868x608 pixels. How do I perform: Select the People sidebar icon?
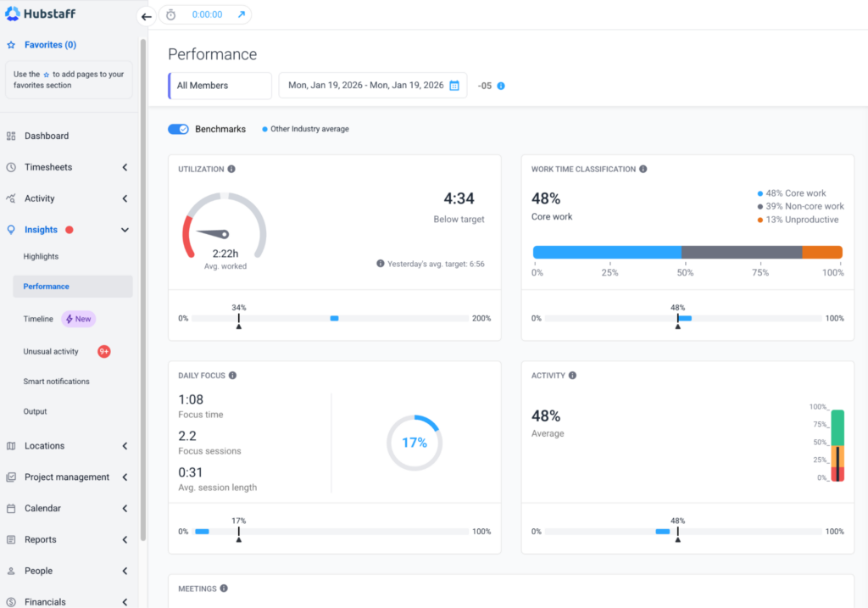[x=12, y=570]
